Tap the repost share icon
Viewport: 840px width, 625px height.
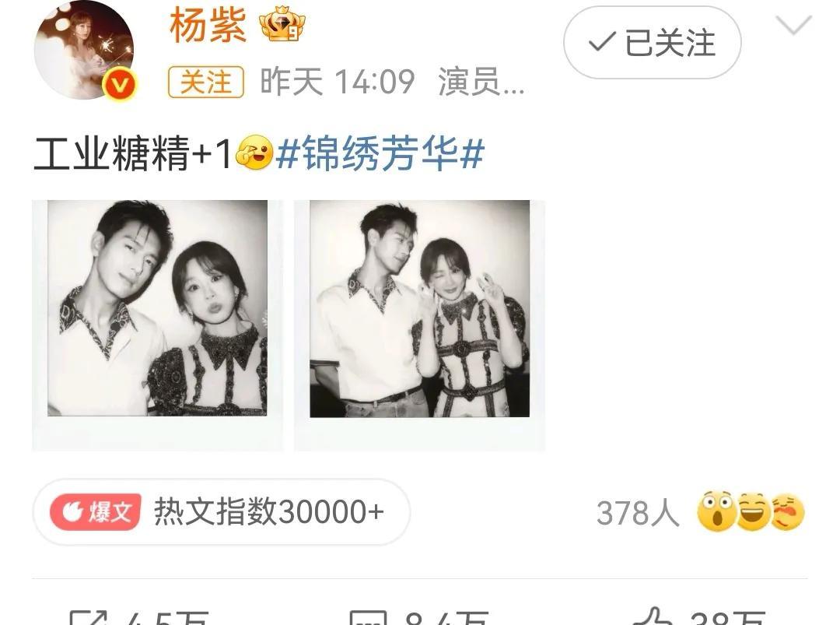click(x=89, y=617)
